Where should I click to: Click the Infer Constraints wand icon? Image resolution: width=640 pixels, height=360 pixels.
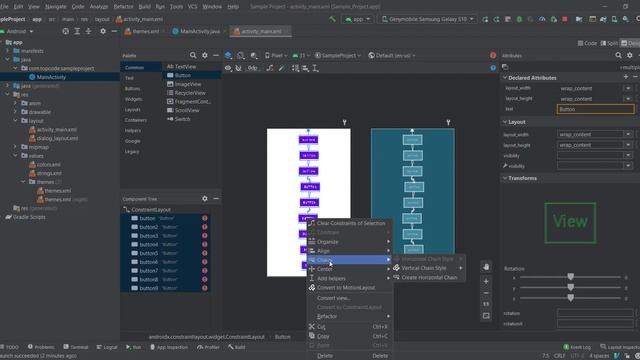(x=282, y=68)
